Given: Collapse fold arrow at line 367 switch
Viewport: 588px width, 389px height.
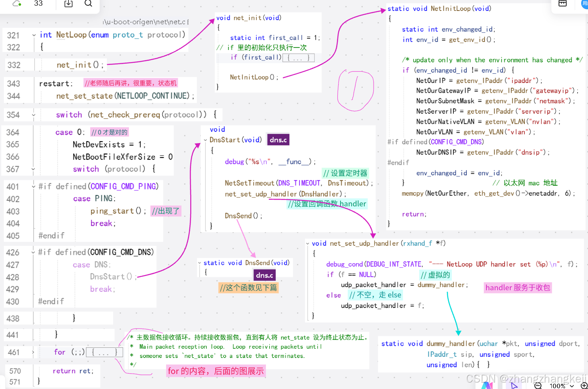Looking at the screenshot, I should click(x=33, y=169).
